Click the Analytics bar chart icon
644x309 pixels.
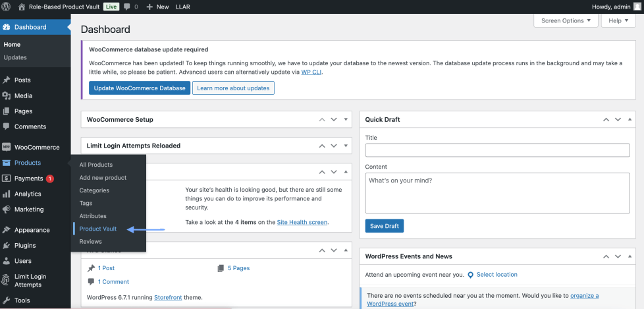(x=7, y=194)
